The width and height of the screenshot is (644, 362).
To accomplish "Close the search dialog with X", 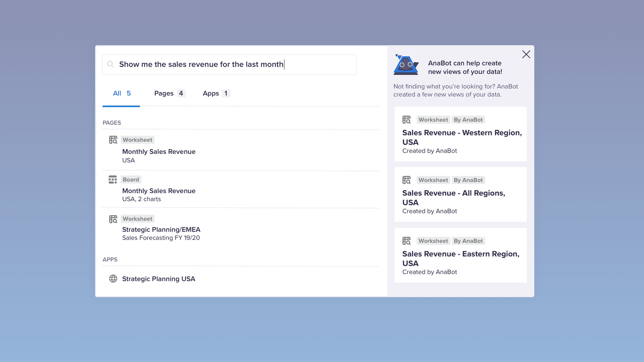I will click(x=526, y=54).
